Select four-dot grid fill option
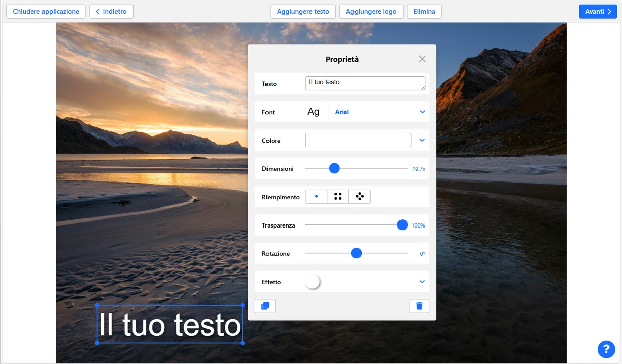 click(x=338, y=197)
